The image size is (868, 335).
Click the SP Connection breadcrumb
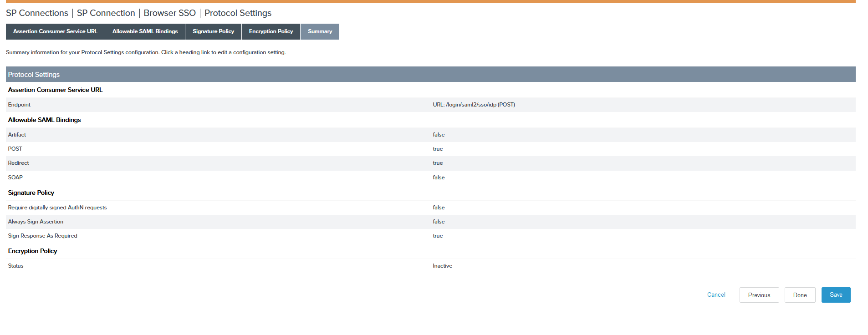[106, 13]
